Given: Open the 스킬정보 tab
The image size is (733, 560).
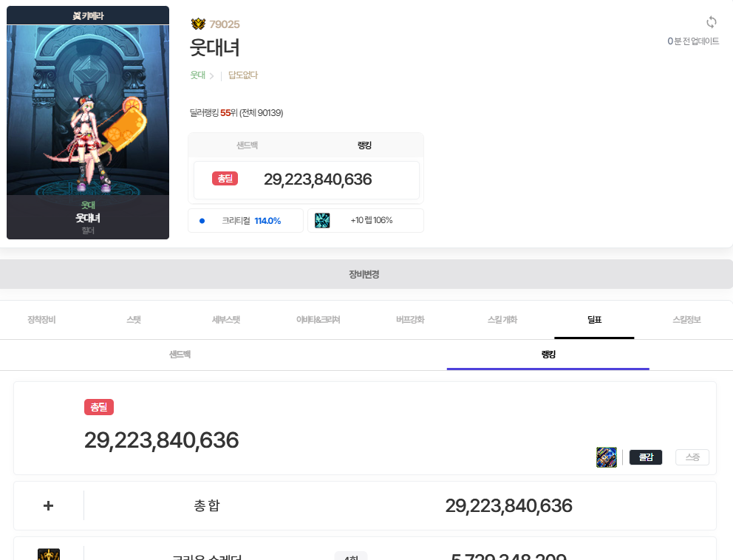Looking at the screenshot, I should click(x=686, y=320).
